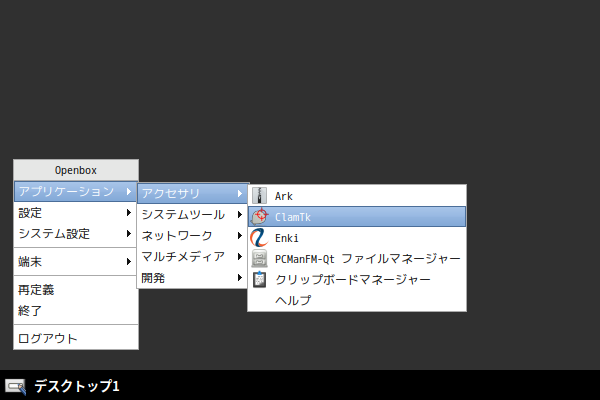Launch Enki from the accessories list
The height and width of the screenshot is (400, 600).
pyautogui.click(x=357, y=238)
